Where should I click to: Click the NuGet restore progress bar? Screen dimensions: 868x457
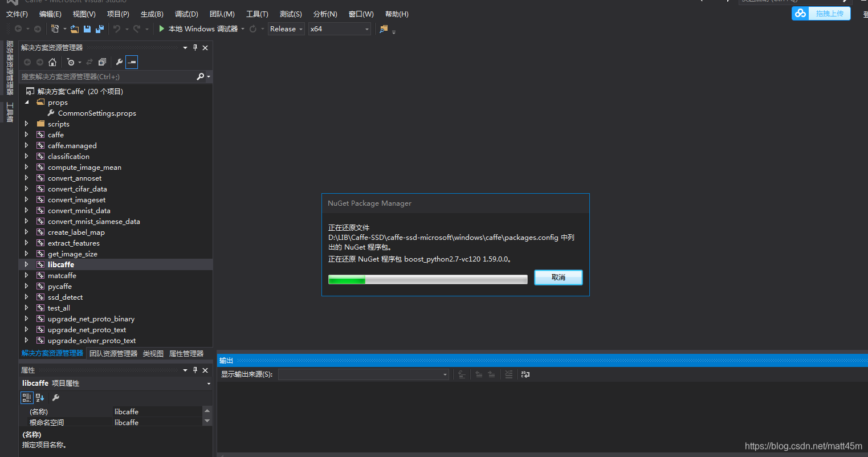click(428, 279)
